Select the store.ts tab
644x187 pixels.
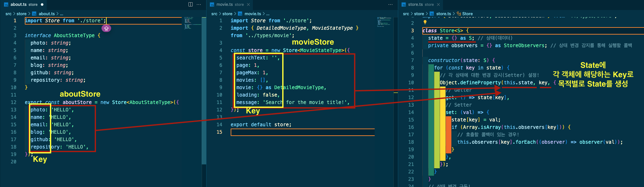coord(418,5)
